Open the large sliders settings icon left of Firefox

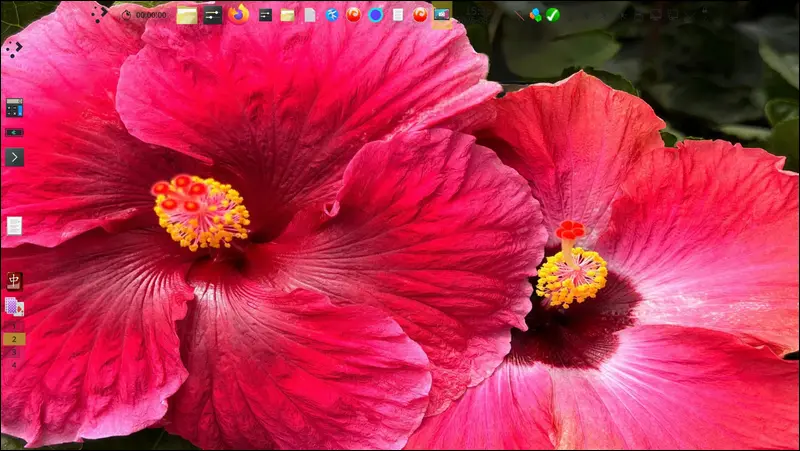pyautogui.click(x=213, y=15)
